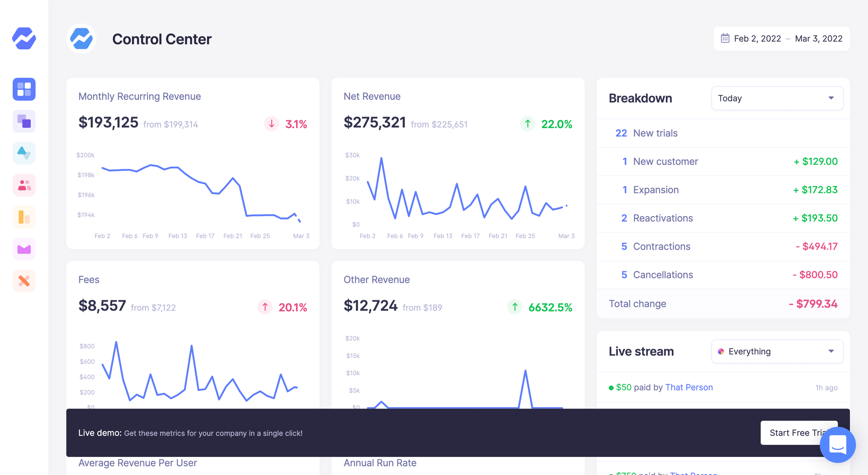Expand the Live stream 'Everything' dropdown
Viewport: 868px width, 475px height.
[x=777, y=351]
